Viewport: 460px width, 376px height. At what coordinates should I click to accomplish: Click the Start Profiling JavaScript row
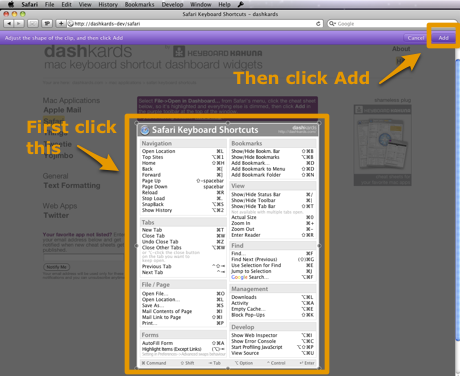[x=273, y=347]
